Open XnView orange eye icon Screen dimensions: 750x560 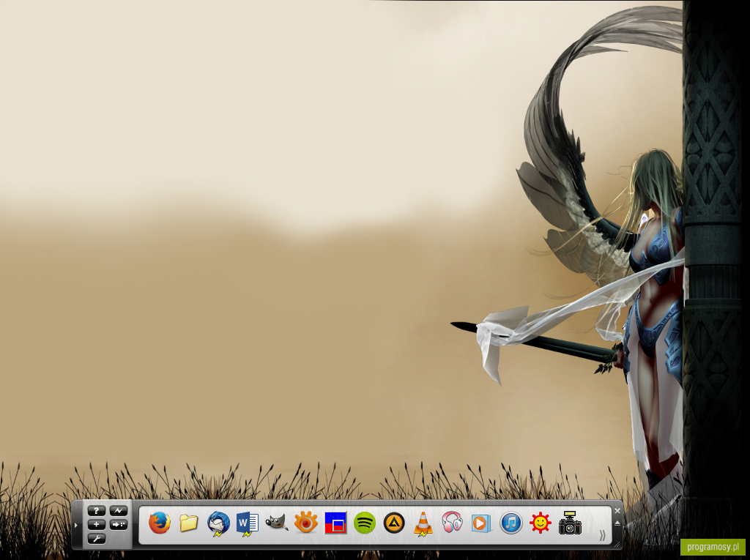coord(306,522)
